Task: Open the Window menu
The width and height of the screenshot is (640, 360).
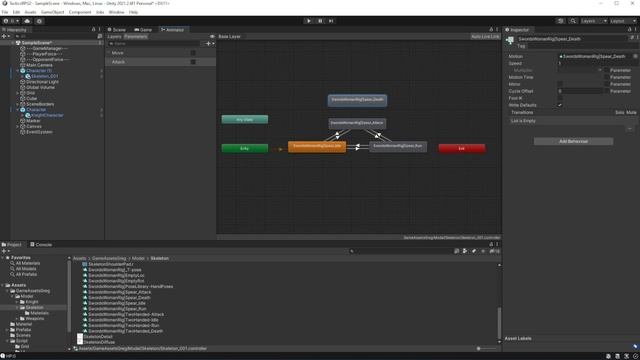Action: (116, 12)
